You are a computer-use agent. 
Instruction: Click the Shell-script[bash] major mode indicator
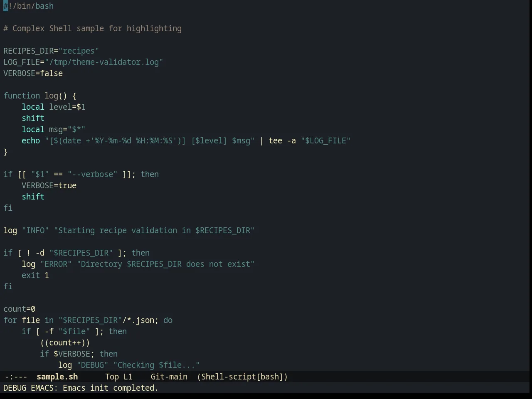(242, 377)
